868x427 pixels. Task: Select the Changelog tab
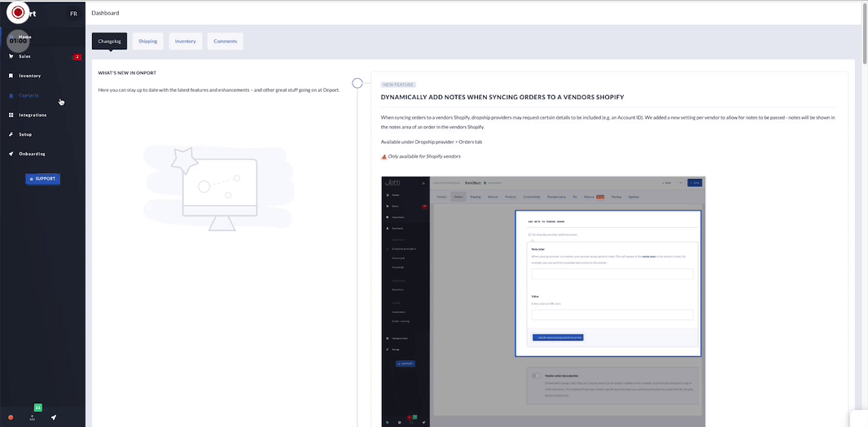110,41
